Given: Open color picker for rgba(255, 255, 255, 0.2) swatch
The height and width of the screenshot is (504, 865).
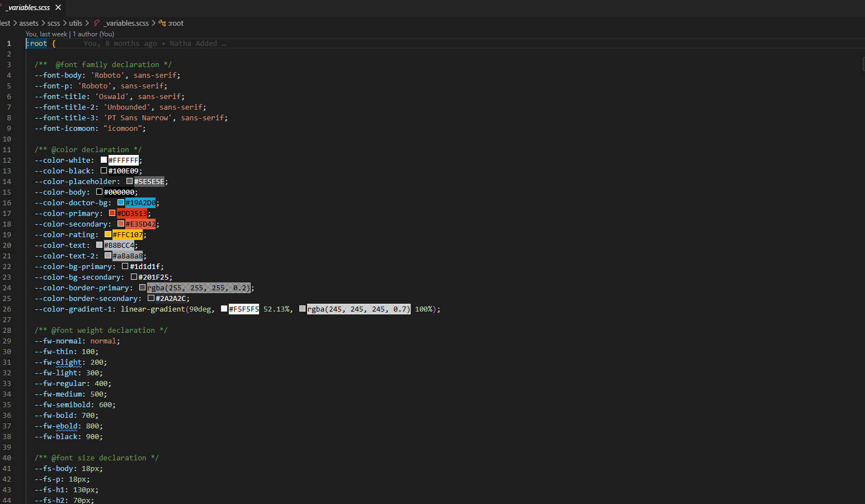Looking at the screenshot, I should (x=143, y=288).
